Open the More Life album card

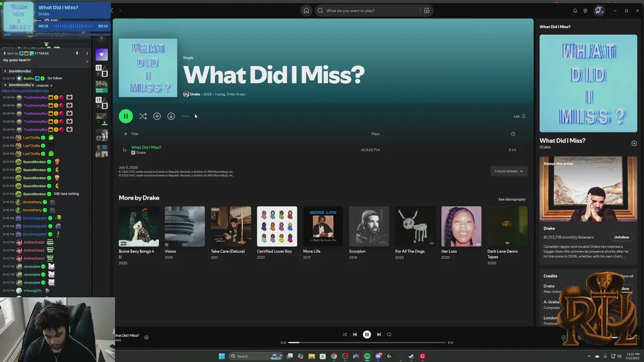(x=323, y=233)
